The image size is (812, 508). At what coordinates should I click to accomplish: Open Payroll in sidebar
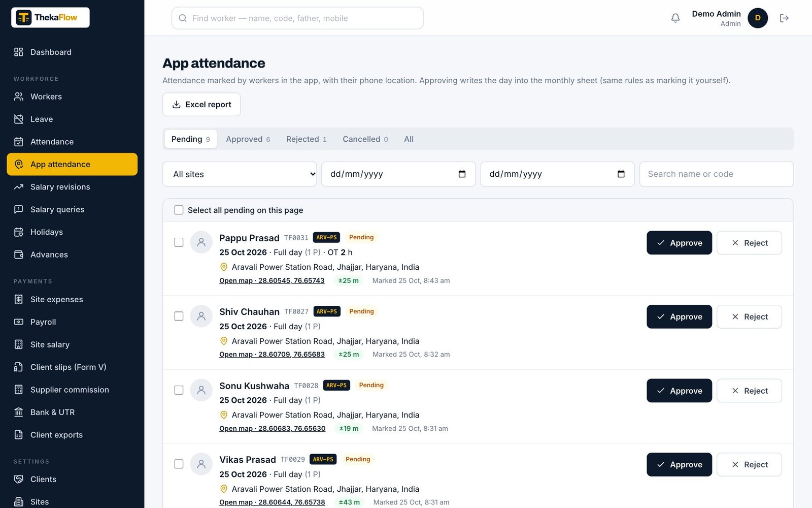pos(72,322)
